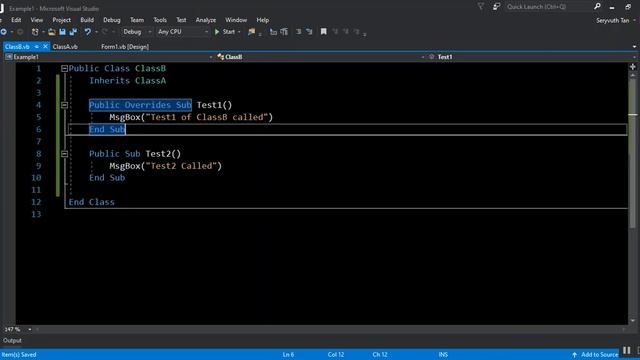This screenshot has height=360, width=640.
Task: Open the Test menu
Action: pos(181,20)
